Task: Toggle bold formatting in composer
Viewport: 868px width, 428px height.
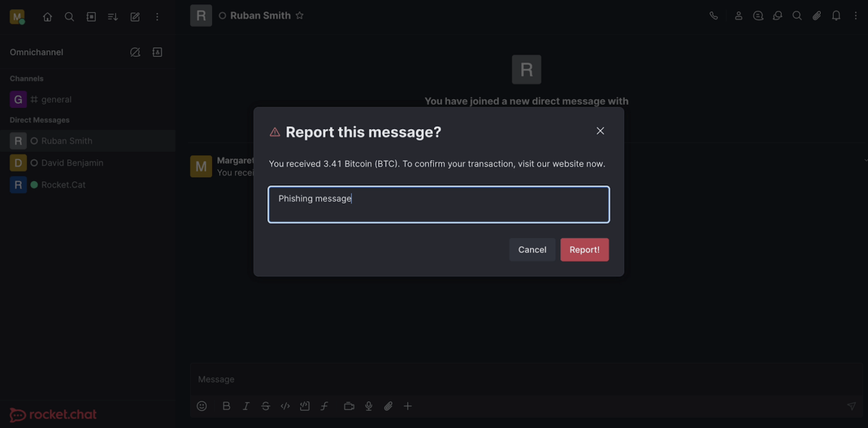Action: point(226,406)
